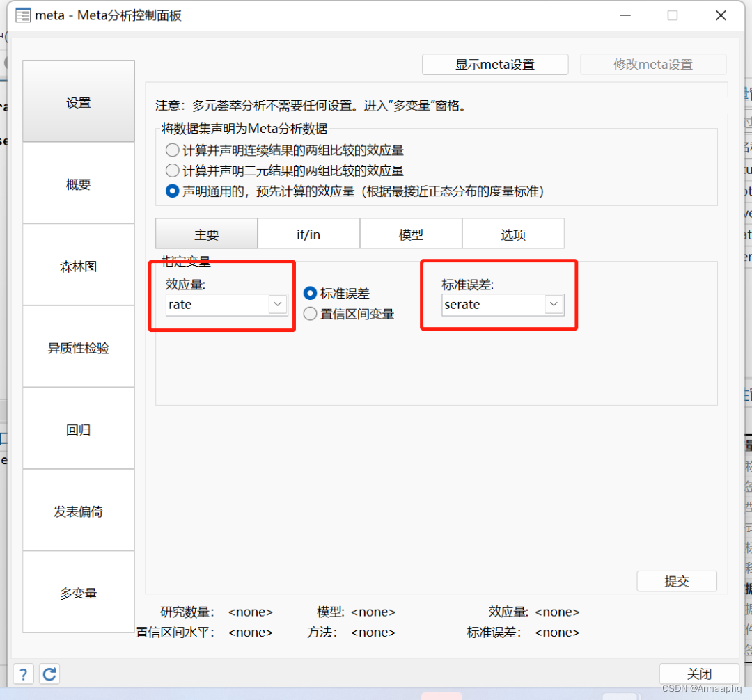Image resolution: width=752 pixels, height=700 pixels.
Task: Switch to the 模型 tab
Action: click(411, 233)
